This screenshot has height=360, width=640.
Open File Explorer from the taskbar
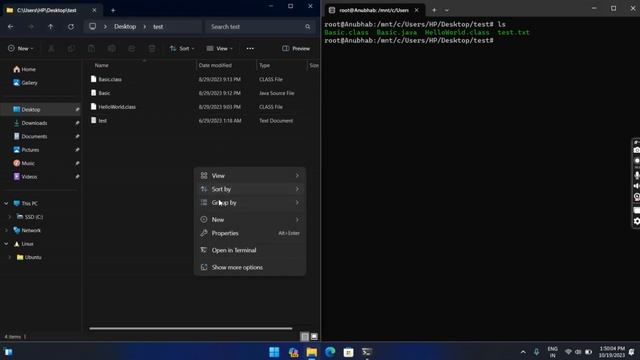coord(311,352)
